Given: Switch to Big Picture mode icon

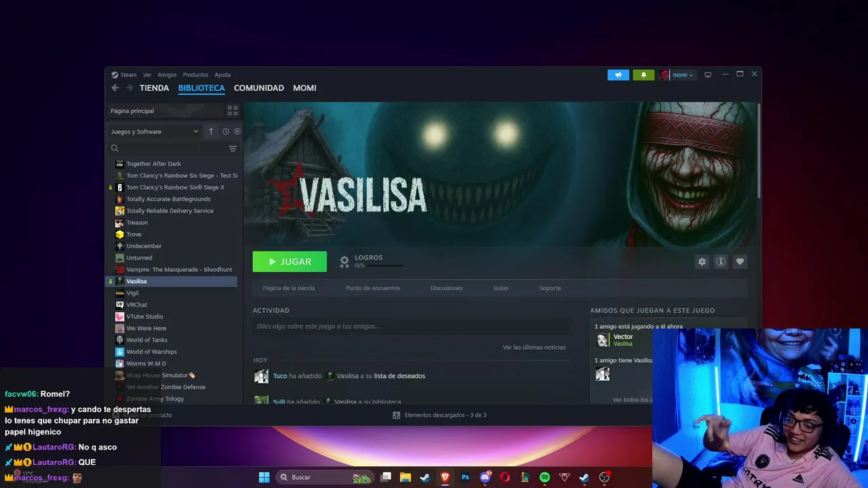Looking at the screenshot, I should pyautogui.click(x=708, y=75).
